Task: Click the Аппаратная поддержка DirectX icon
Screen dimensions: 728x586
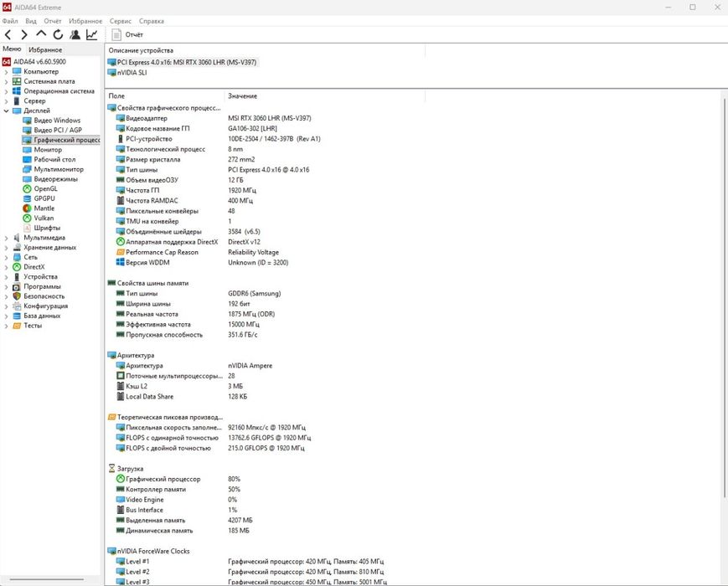Action: tap(121, 242)
